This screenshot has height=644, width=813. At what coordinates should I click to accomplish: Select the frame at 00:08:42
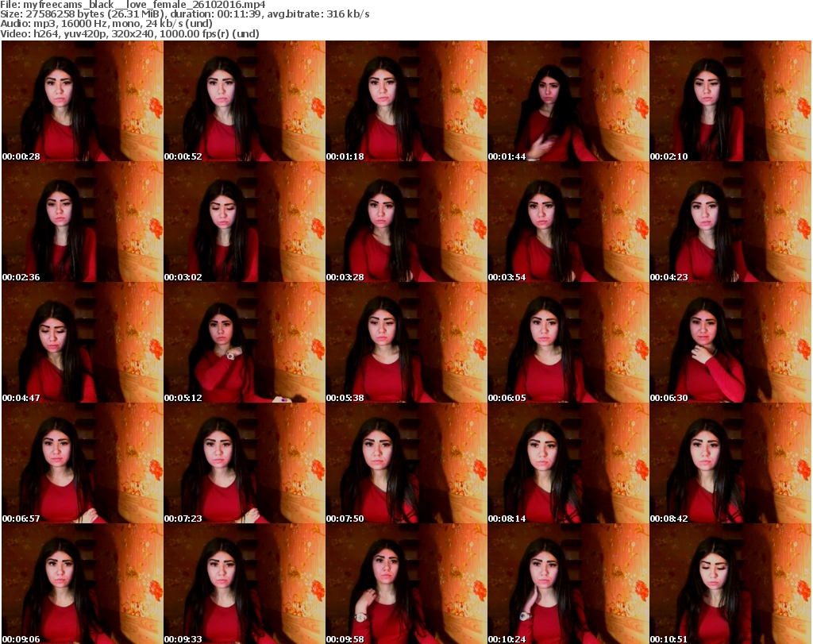click(x=730, y=463)
